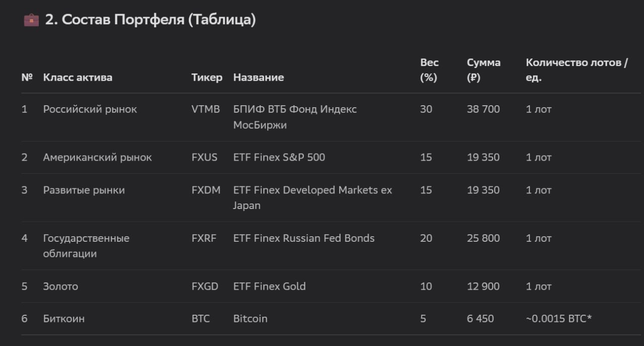
Task: Select the BTC ticker cell
Action: (200, 319)
